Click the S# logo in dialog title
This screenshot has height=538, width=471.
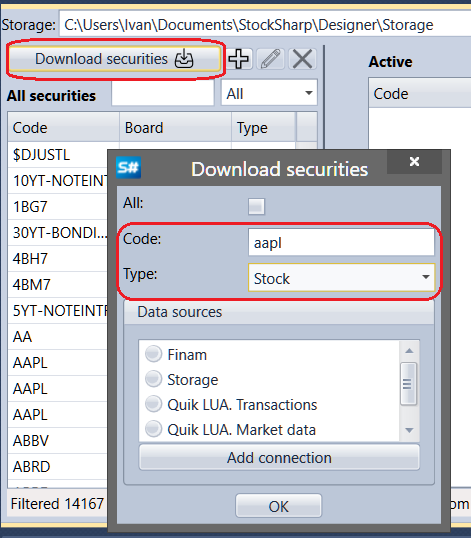point(128,168)
